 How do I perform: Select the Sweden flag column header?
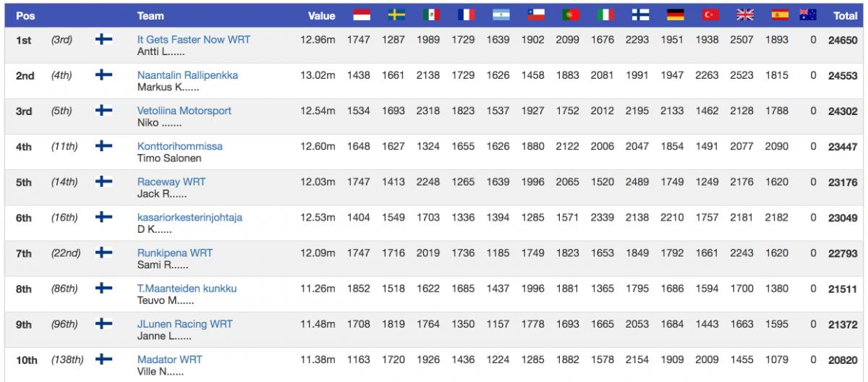point(396,14)
